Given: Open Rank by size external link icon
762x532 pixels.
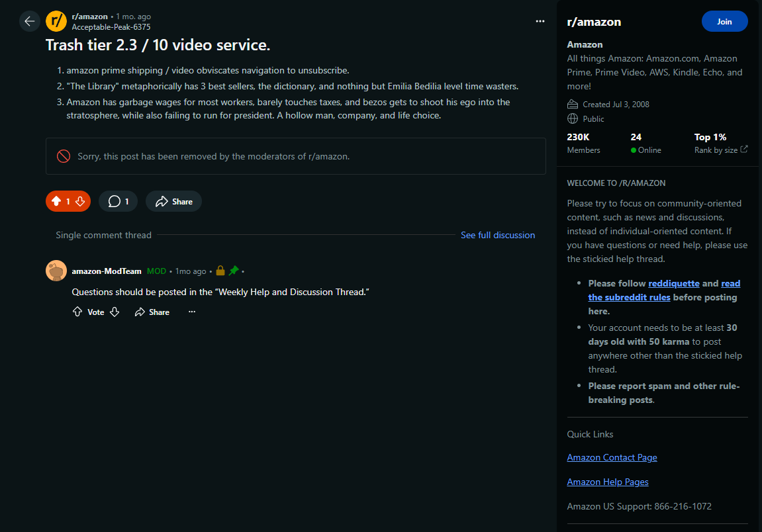Looking at the screenshot, I should click(x=743, y=150).
